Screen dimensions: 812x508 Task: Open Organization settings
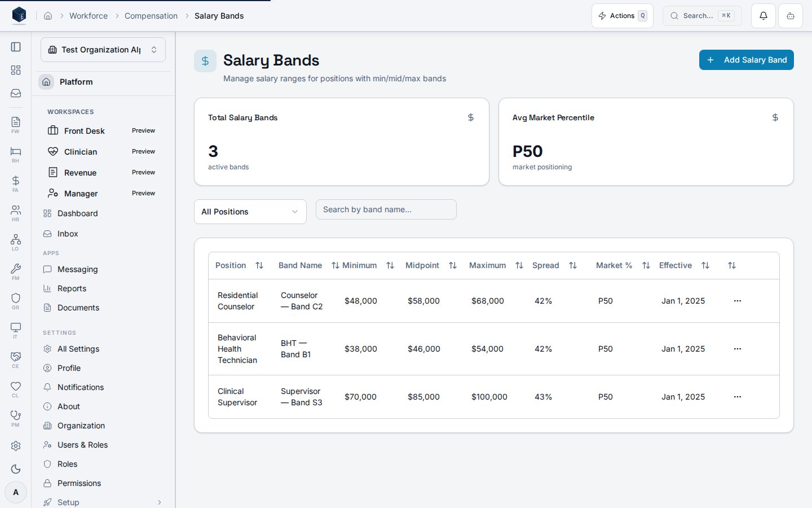103,426
